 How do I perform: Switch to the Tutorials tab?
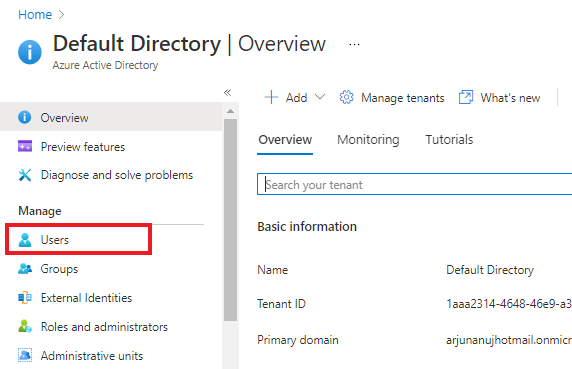tap(449, 140)
